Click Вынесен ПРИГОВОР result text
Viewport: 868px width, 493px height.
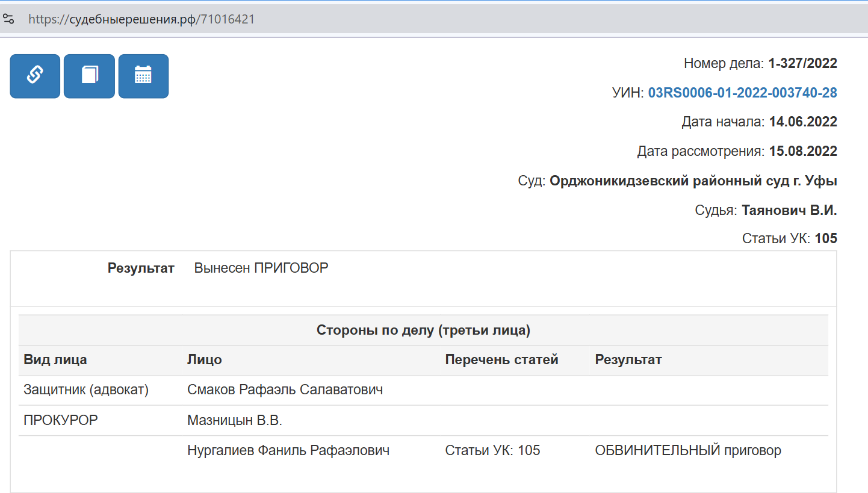pos(261,268)
